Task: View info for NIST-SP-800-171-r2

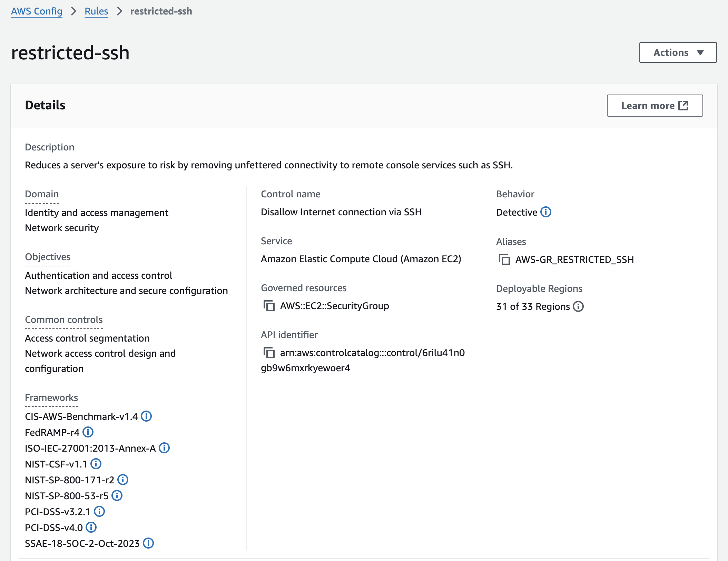Action: 123,480
